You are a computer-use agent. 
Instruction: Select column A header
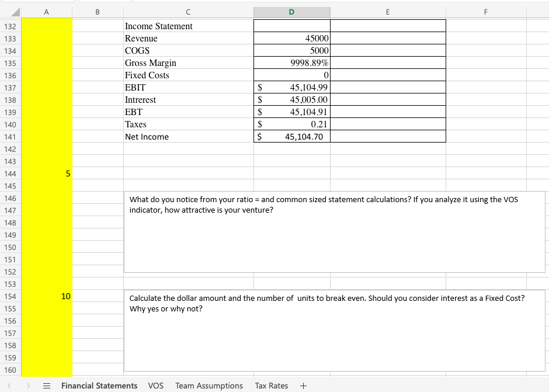pyautogui.click(x=46, y=12)
